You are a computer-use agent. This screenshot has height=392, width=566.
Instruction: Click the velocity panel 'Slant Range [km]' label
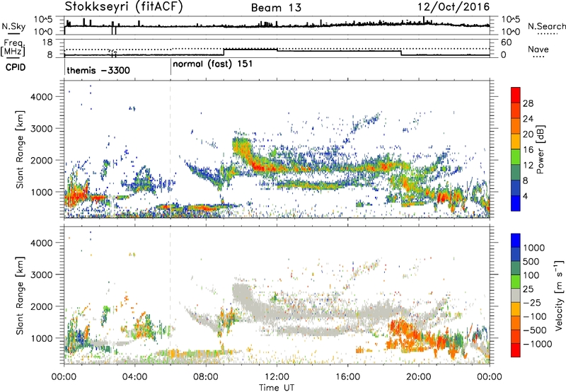tap(20, 295)
